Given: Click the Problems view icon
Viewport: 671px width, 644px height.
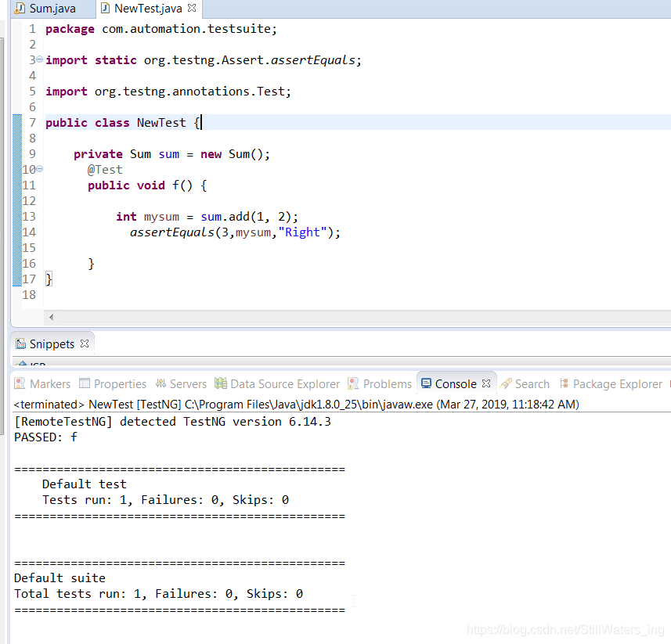Looking at the screenshot, I should (x=353, y=383).
